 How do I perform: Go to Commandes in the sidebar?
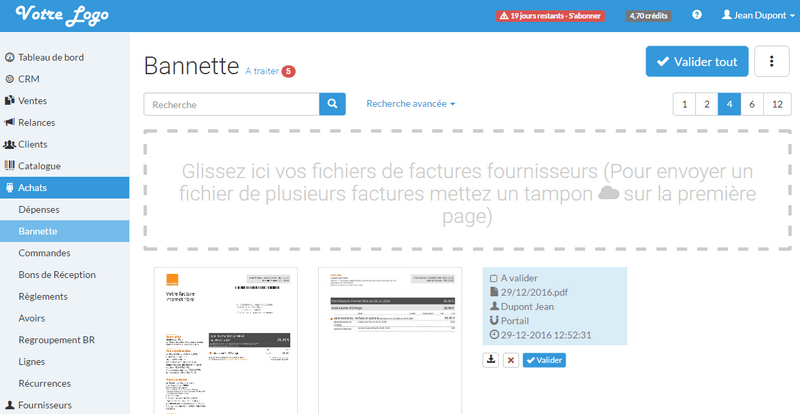coord(44,253)
